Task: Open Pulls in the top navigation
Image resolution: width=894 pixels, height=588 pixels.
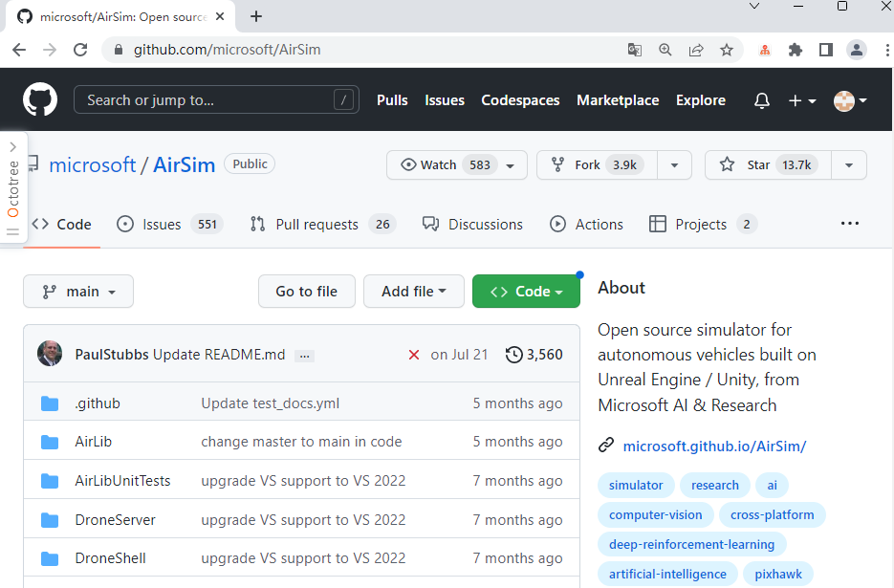Action: 392,100
